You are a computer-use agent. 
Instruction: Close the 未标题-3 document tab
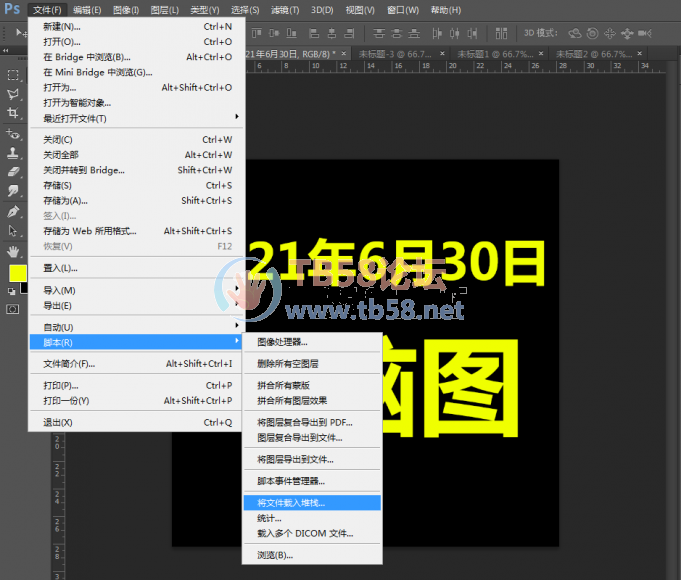tap(441, 54)
